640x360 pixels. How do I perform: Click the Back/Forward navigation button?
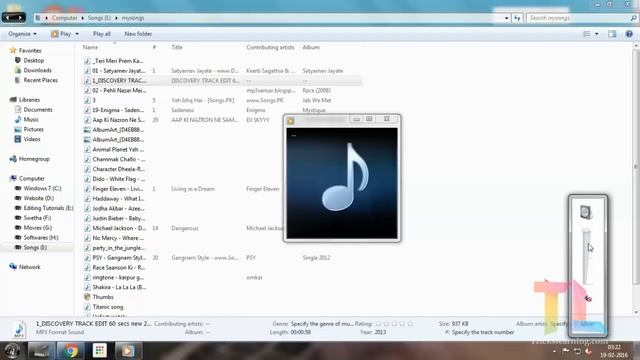(13, 18)
